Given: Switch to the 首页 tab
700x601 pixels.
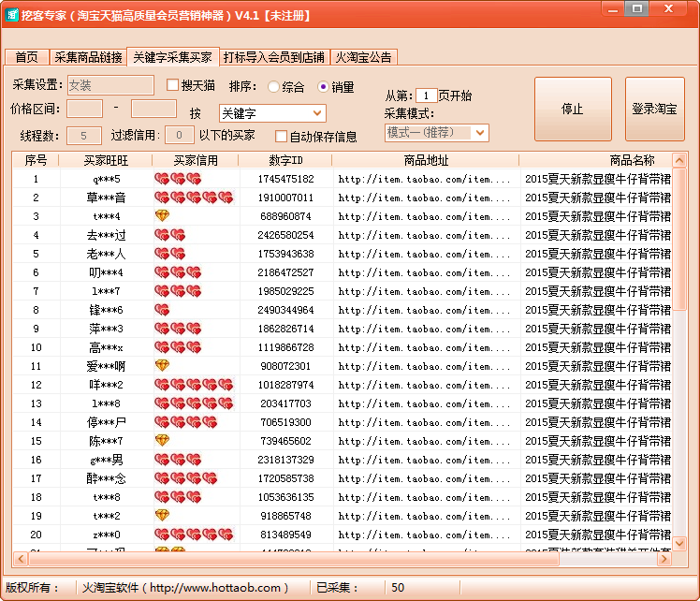Looking at the screenshot, I should (x=27, y=57).
